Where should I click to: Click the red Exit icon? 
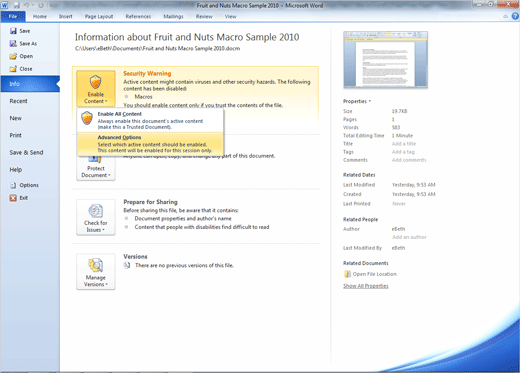pyautogui.click(x=13, y=198)
